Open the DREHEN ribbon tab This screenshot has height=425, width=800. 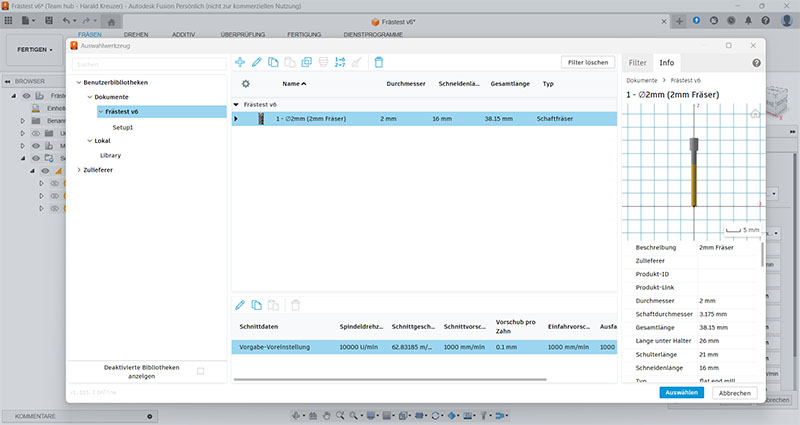[x=136, y=35]
